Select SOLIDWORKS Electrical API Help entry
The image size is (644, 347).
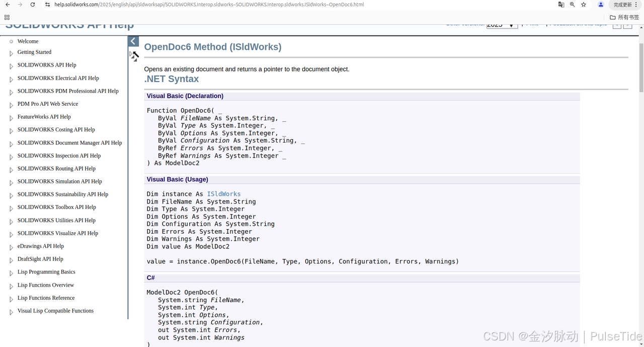pos(58,78)
